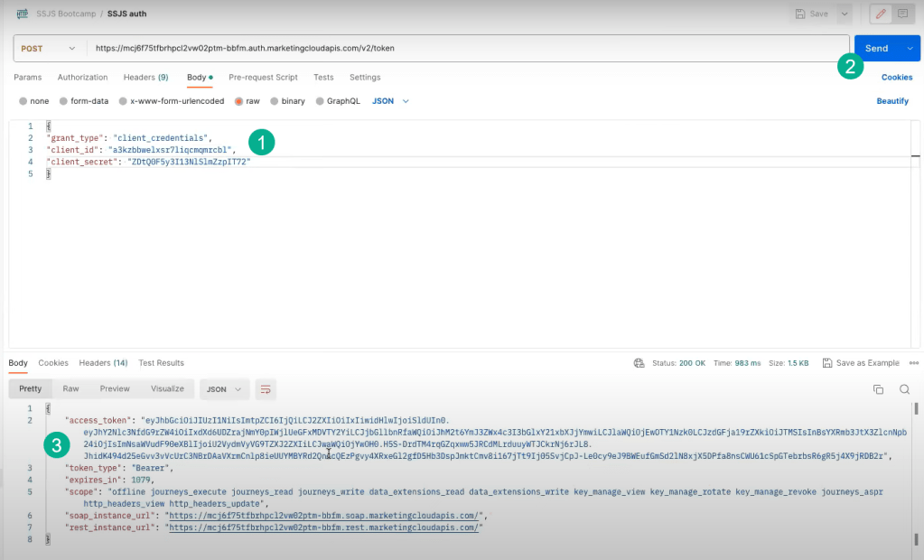The width and height of the screenshot is (924, 560).
Task: Open the POST method dropdown
Action: [49, 48]
